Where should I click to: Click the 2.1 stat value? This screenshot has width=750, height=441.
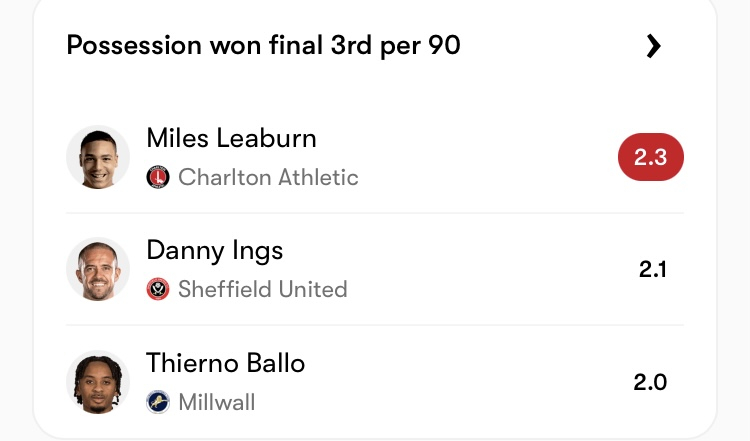(x=652, y=269)
